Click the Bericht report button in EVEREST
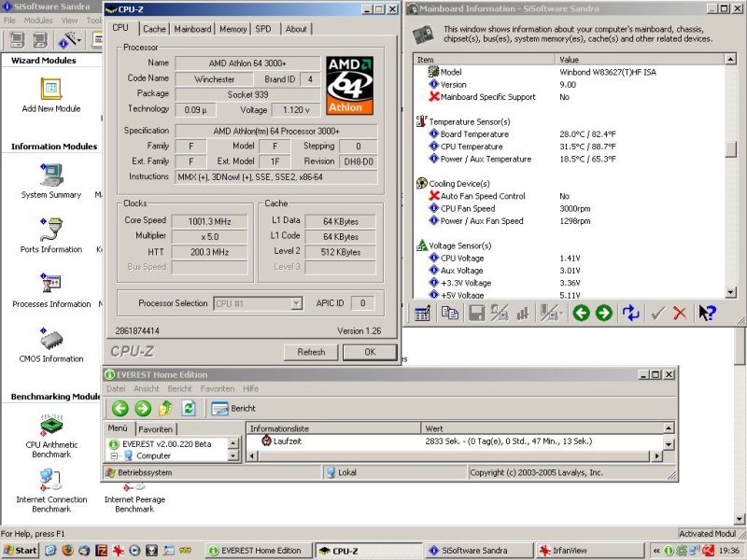The image size is (747, 560). (x=233, y=409)
